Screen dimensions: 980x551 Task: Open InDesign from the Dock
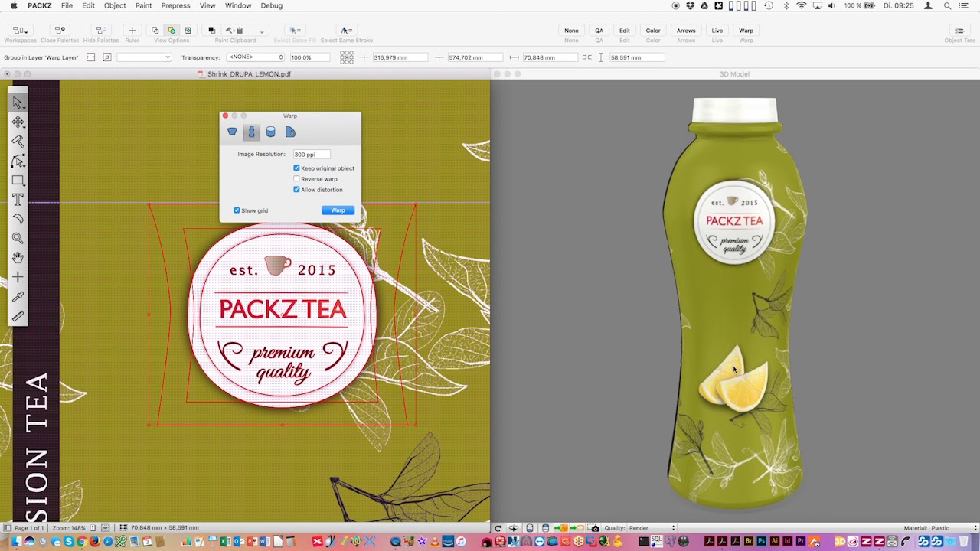pos(787,542)
